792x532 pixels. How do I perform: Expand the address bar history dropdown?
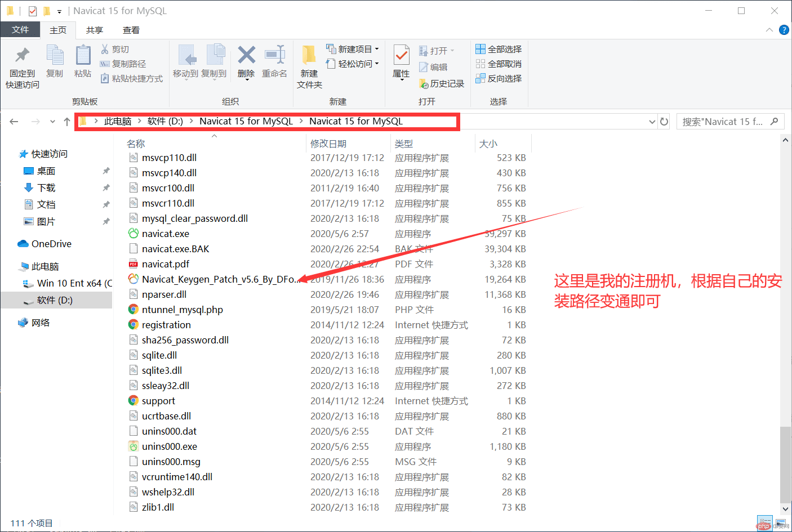click(652, 122)
